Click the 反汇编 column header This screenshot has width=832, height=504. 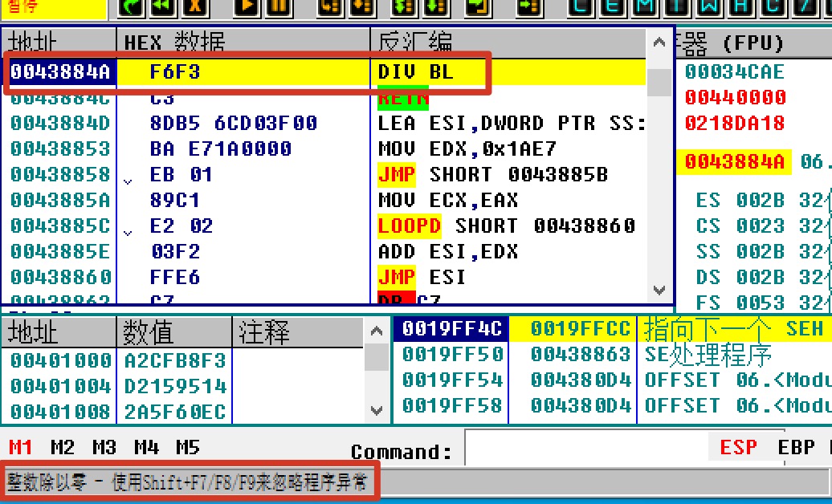tap(508, 43)
